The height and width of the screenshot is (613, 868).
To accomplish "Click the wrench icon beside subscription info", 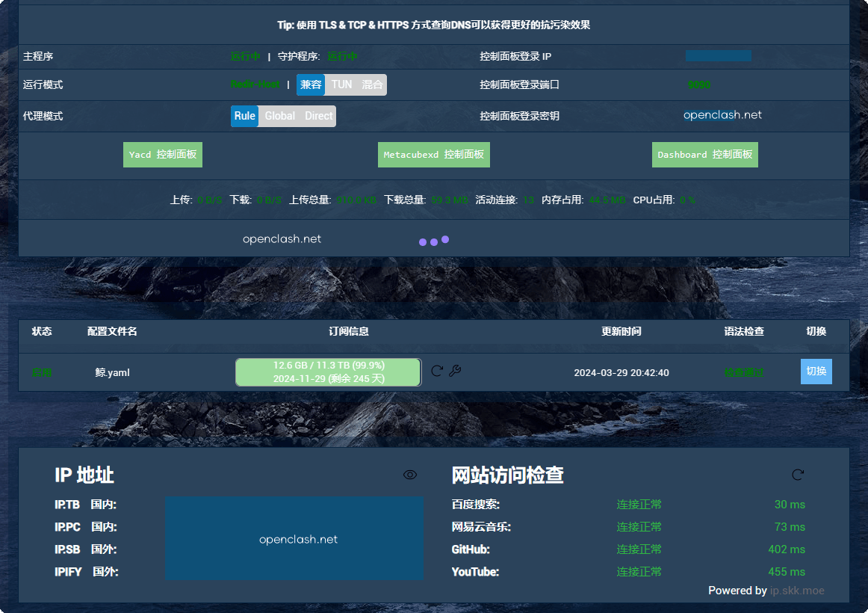I will pyautogui.click(x=455, y=371).
